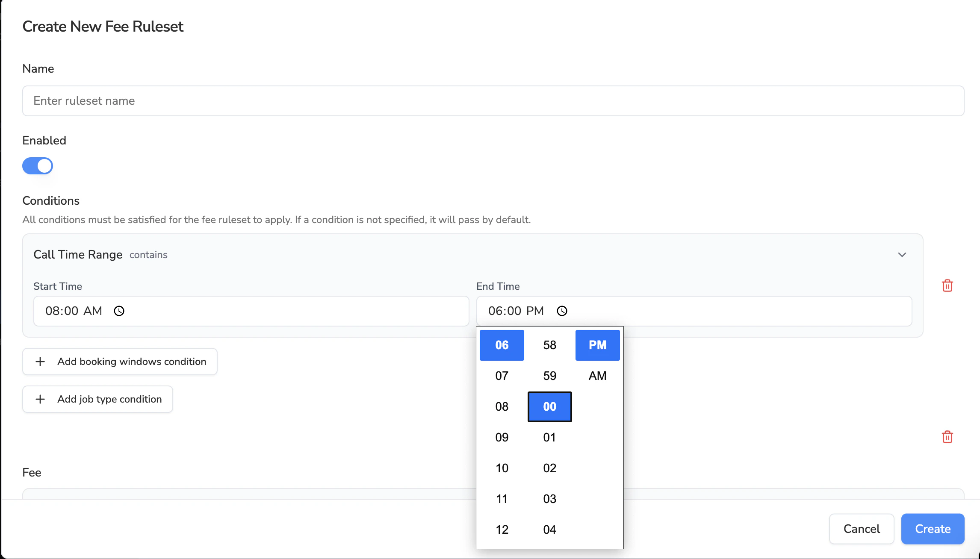Click the Add job type condition button
Viewport: 980px width, 559px height.
tap(97, 399)
